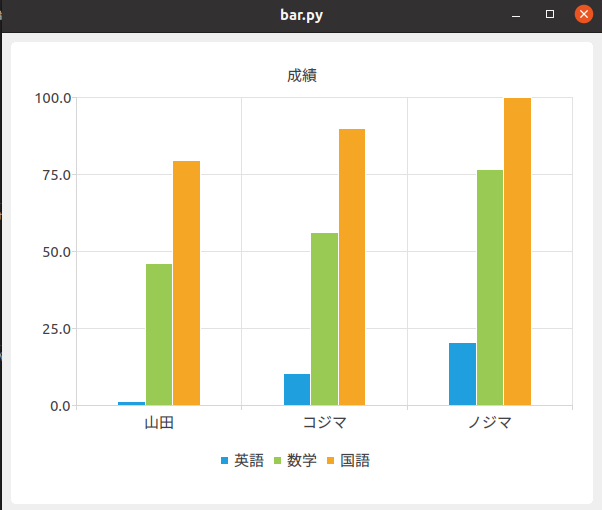Select the 英語 legend label text

249,461
